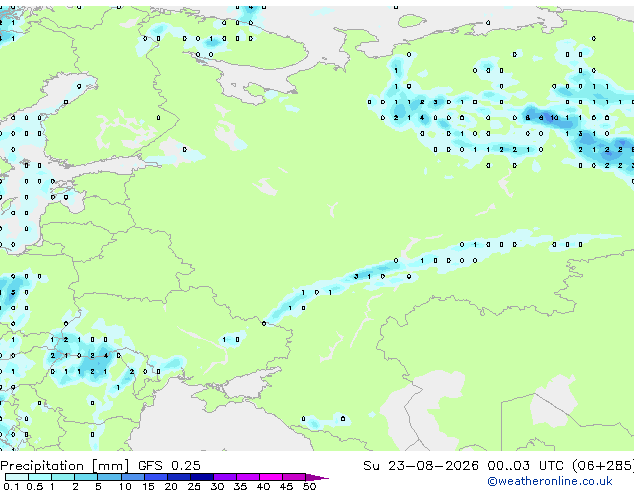Click the '(06+285)' forecast run text
The height and width of the screenshot is (490, 634).
pyautogui.click(x=603, y=466)
